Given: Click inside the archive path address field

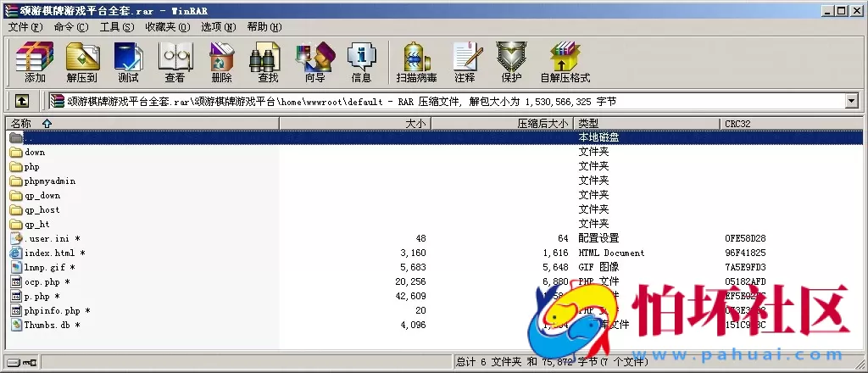Looking at the screenshot, I should pyautogui.click(x=446, y=101).
